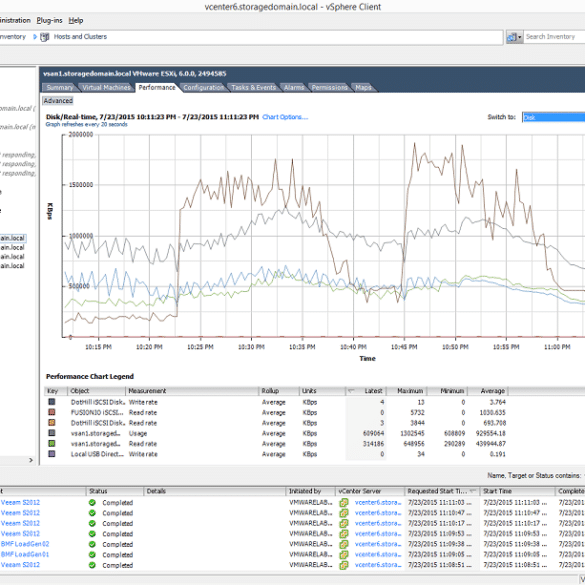Click the DotHill Write rate color key
The image size is (585, 585).
coord(52,402)
